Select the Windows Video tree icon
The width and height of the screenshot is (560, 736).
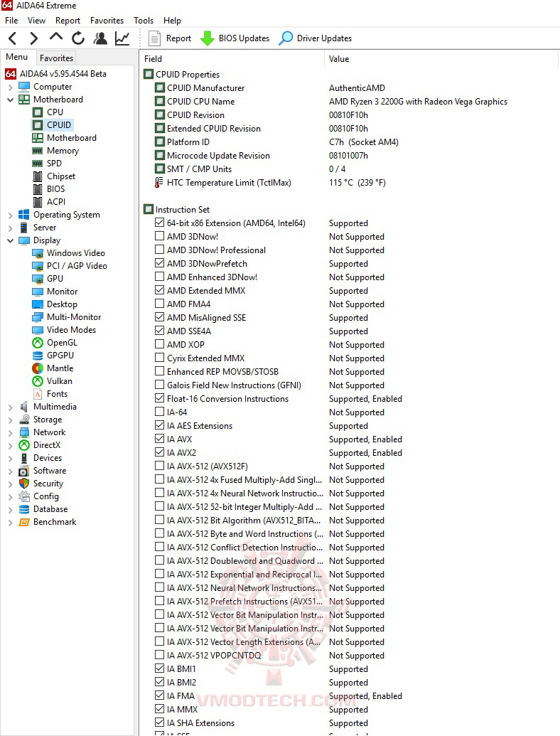tap(38, 253)
